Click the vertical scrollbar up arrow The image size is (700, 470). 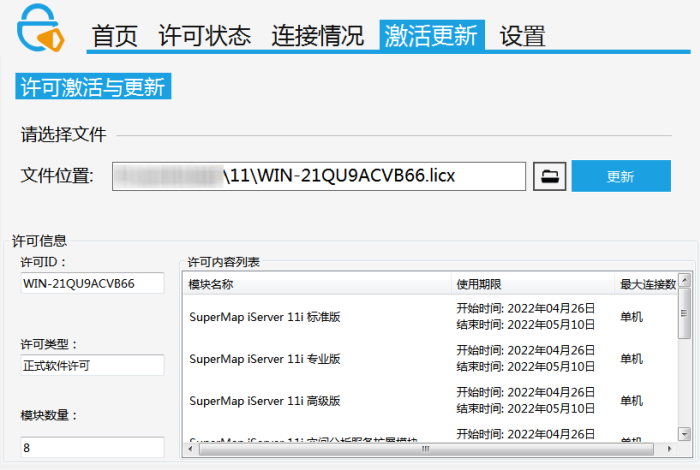(684, 280)
